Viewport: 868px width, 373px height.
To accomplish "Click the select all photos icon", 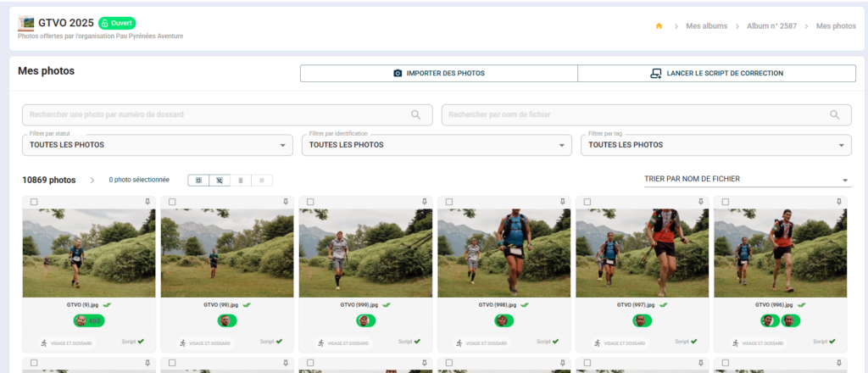I will (x=198, y=180).
